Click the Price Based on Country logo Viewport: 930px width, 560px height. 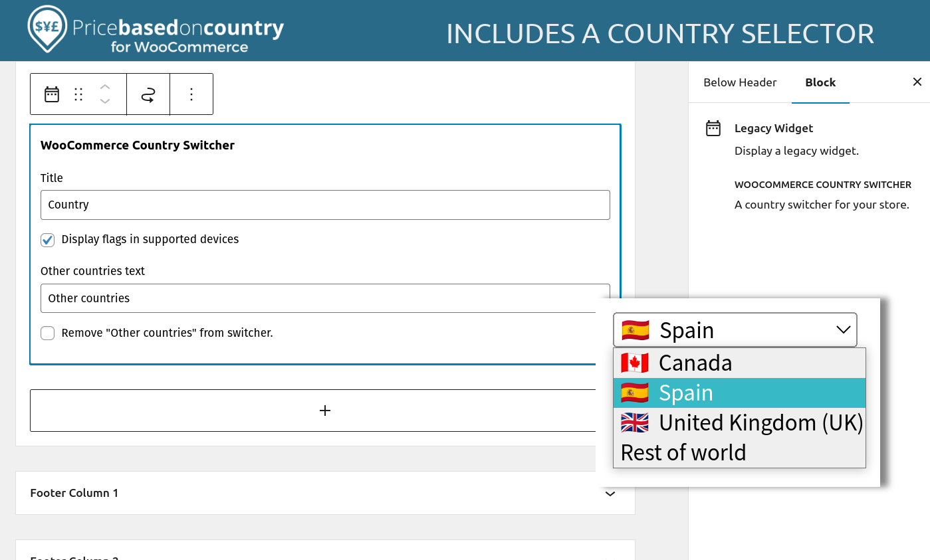156,30
